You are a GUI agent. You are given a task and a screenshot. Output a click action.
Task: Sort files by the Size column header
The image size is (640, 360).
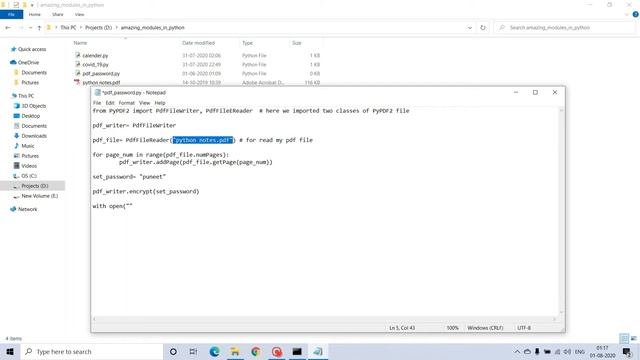297,43
